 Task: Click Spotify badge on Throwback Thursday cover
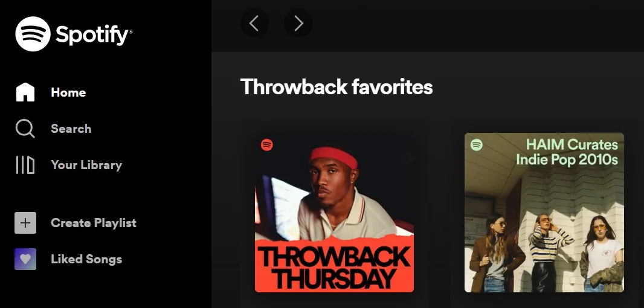[x=267, y=144]
